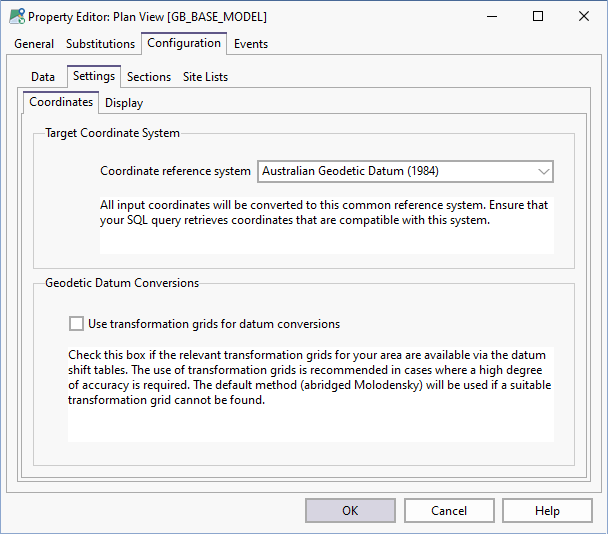Close the Property Editor window
The width and height of the screenshot is (608, 534).
[x=584, y=16]
